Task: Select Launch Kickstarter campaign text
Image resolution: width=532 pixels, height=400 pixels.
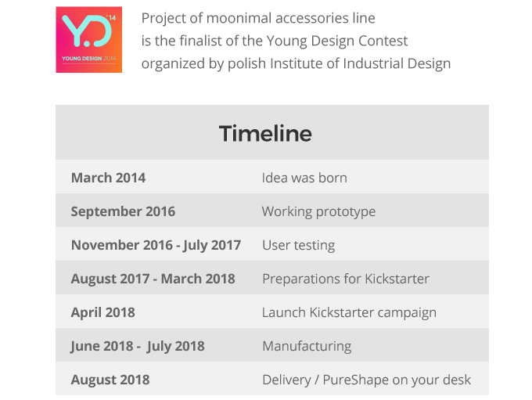Action: click(x=349, y=312)
